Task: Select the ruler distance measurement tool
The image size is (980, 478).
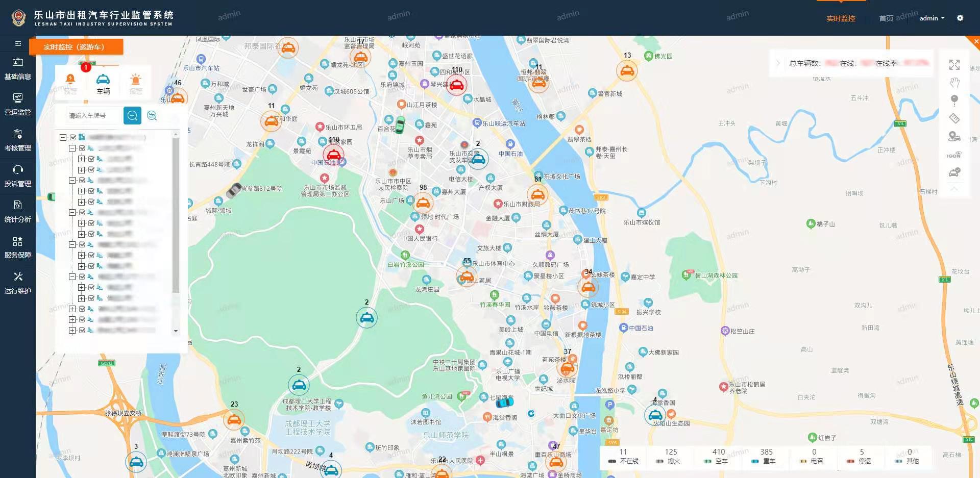Action: point(954,118)
